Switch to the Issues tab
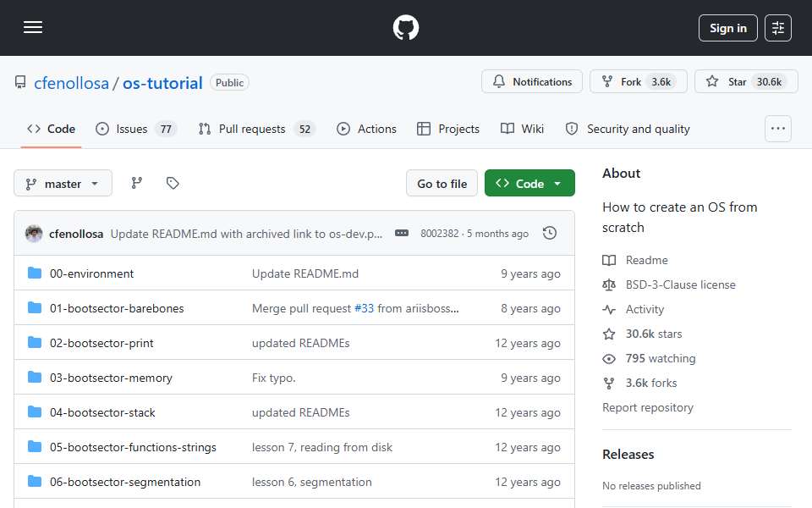 [136, 129]
